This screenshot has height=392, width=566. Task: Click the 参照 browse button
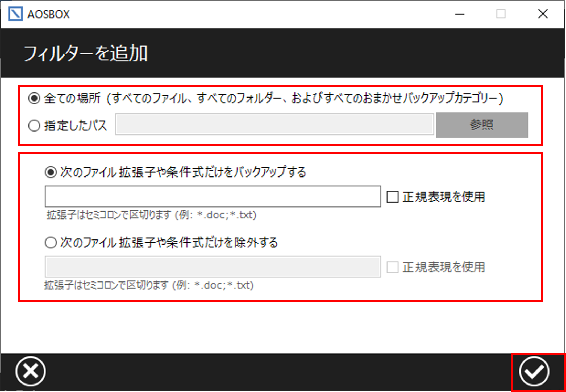point(482,125)
